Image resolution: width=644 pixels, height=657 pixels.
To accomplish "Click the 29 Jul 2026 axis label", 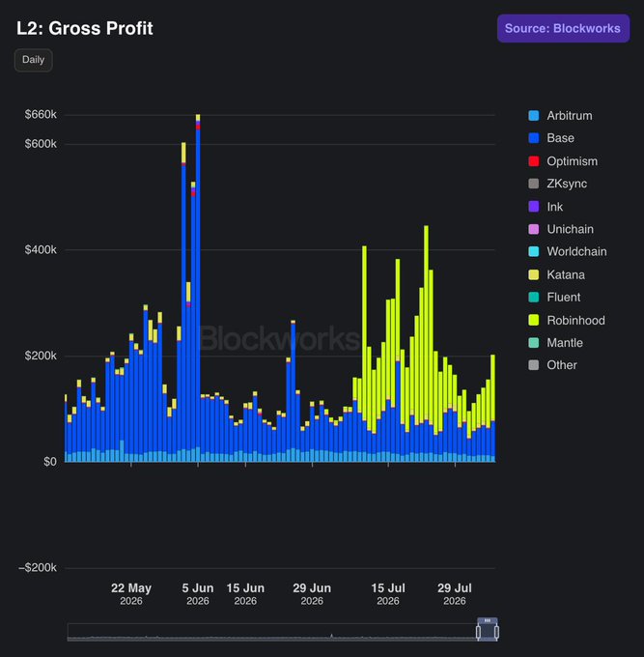I will pyautogui.click(x=455, y=594).
